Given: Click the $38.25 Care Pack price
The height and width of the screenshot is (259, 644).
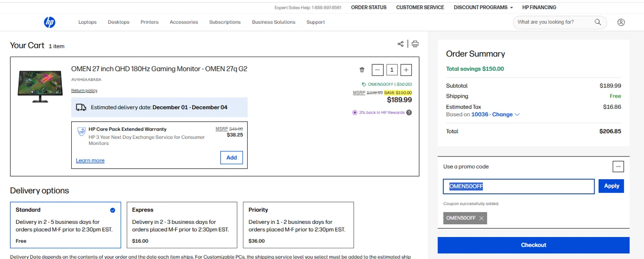Looking at the screenshot, I should tap(235, 135).
